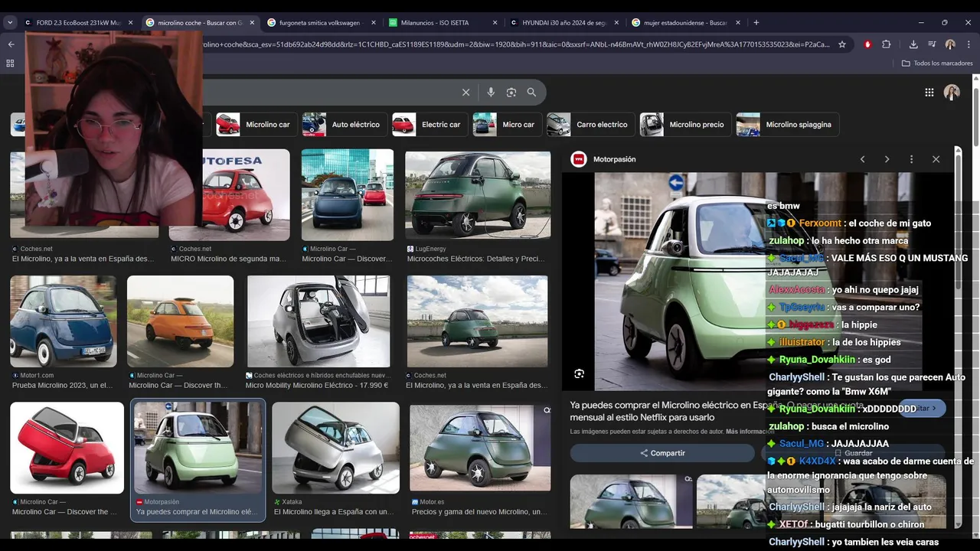980x551 pixels.
Task: Close the Motorpasión image preview panel
Action: click(x=936, y=159)
